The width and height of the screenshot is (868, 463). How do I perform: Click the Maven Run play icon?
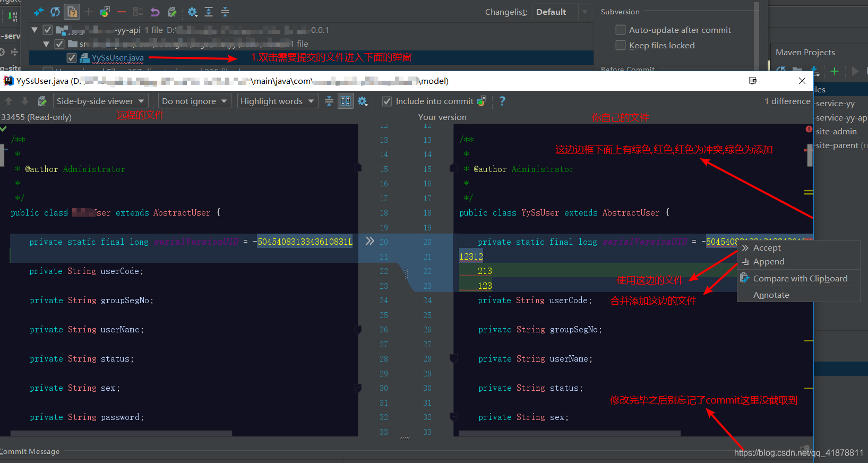point(855,71)
